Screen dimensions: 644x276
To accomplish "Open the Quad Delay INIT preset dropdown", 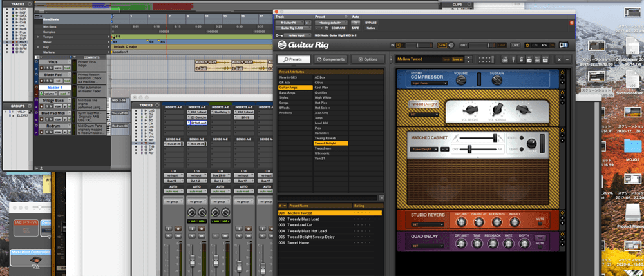I will pyautogui.click(x=427, y=246).
